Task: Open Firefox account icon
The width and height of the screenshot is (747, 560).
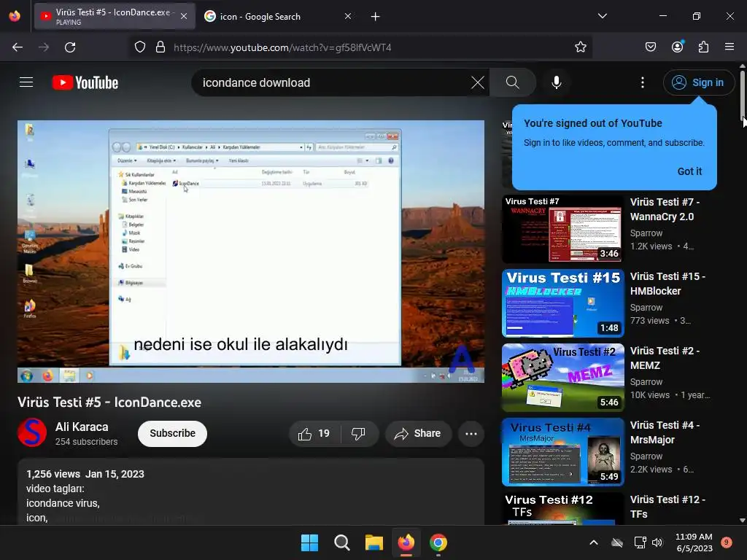Action: [x=677, y=47]
